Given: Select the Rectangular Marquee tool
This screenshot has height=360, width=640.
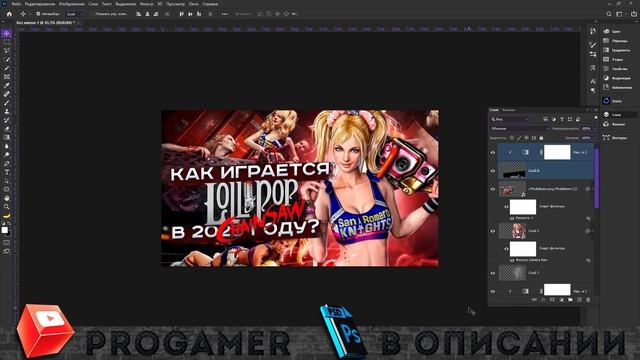Looking at the screenshot, I should click(x=7, y=42).
